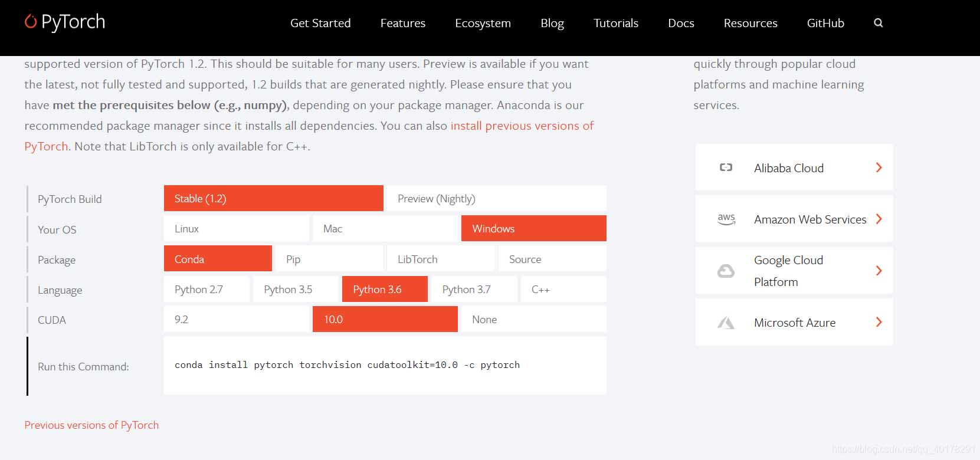This screenshot has width=980, height=460.
Task: Click the PyTorch flame logo
Action: [x=31, y=22]
